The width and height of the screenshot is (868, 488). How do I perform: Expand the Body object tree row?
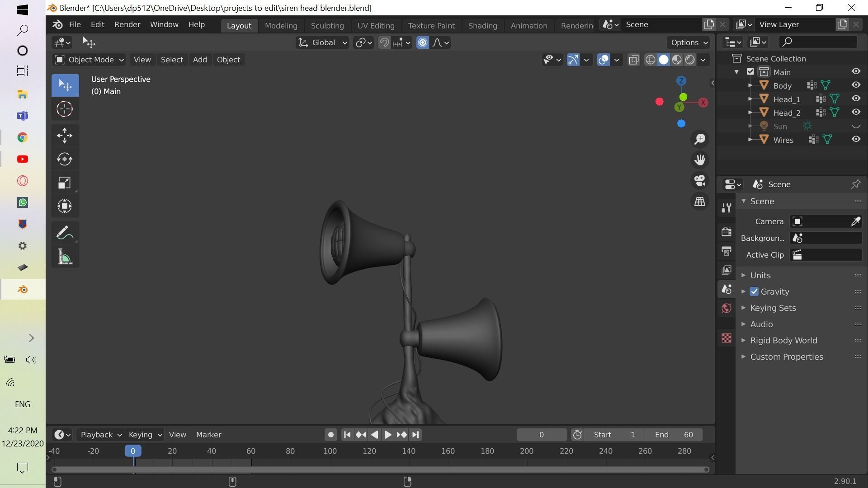[750, 85]
